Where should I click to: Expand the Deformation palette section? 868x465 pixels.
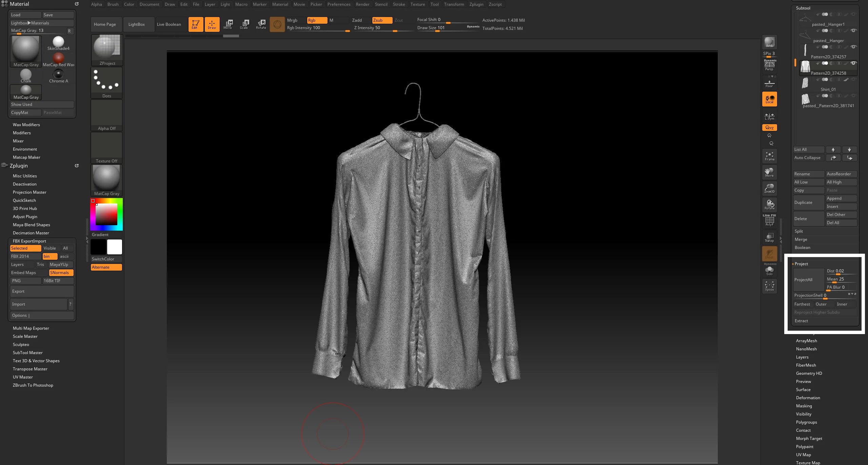point(808,398)
